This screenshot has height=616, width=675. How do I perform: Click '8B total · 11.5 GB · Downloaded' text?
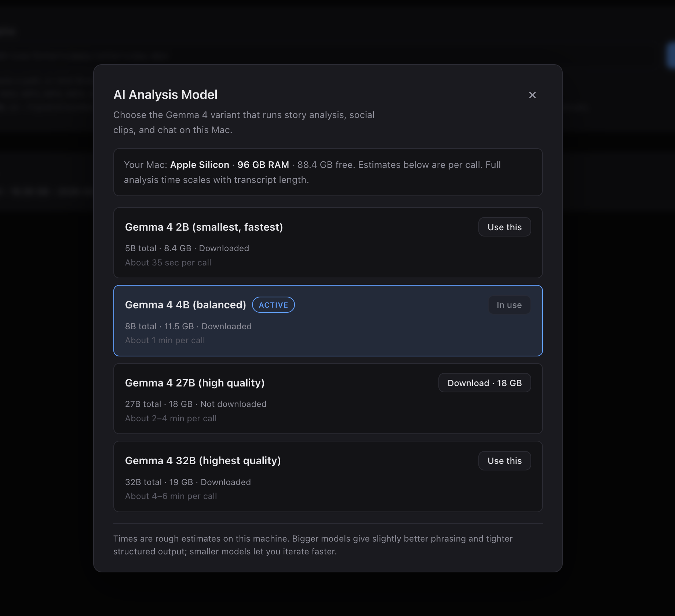[x=188, y=326]
